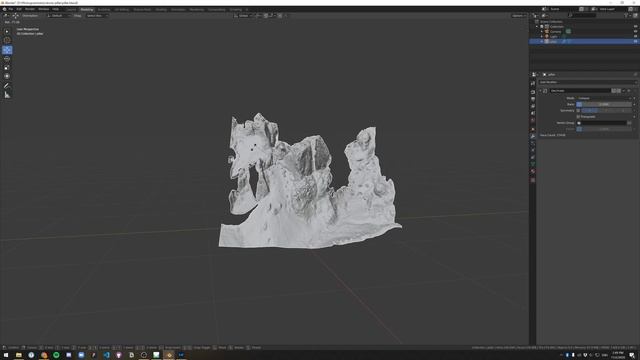The image size is (640, 360).
Task: Select the Annotate tool
Action: (7, 86)
